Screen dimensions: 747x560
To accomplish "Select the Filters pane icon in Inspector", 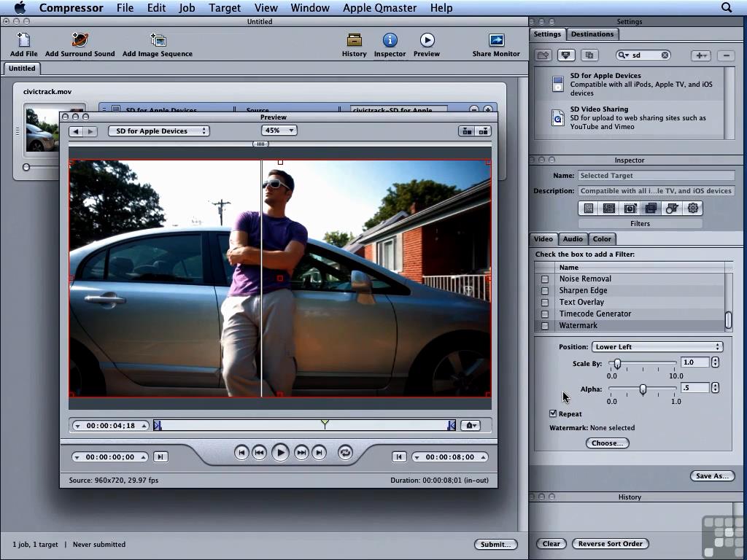I will (651, 208).
